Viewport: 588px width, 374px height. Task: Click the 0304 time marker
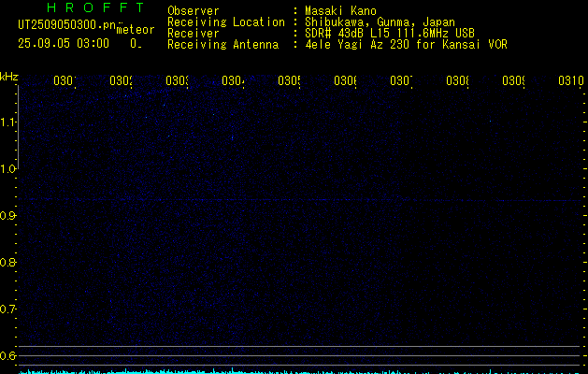point(233,80)
